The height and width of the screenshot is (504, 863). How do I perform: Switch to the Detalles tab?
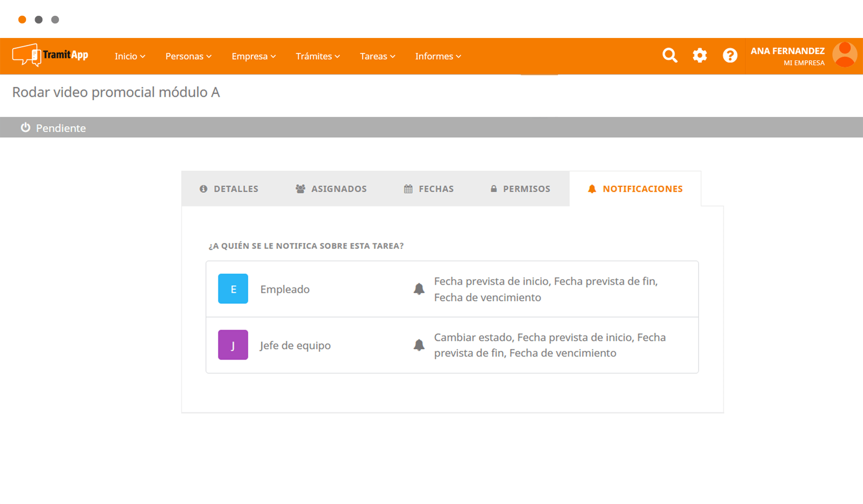(229, 188)
